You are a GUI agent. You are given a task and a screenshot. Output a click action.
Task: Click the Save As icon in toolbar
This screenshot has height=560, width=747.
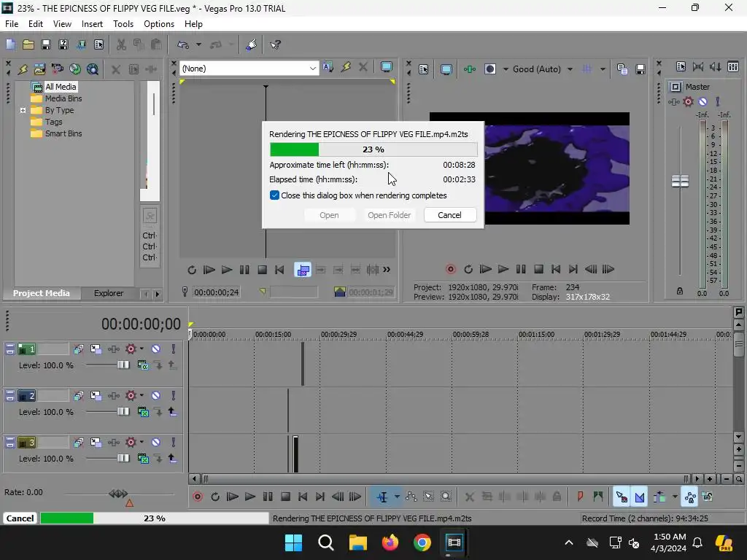[63, 44]
